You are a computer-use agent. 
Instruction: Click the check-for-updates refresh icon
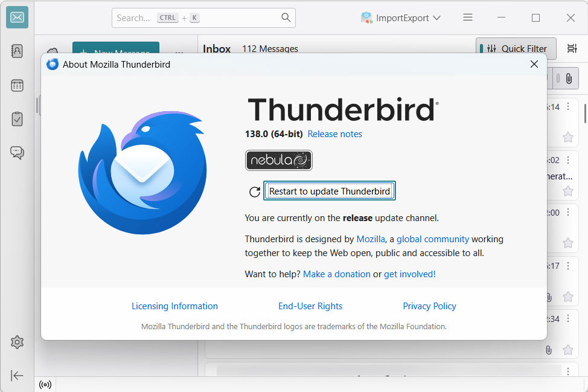pos(254,191)
